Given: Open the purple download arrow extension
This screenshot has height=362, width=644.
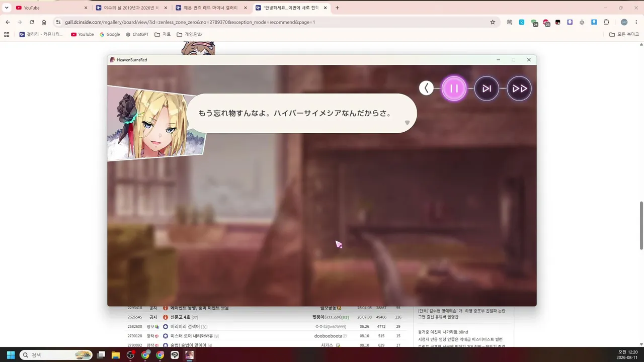Looking at the screenshot, I should click(x=570, y=22).
